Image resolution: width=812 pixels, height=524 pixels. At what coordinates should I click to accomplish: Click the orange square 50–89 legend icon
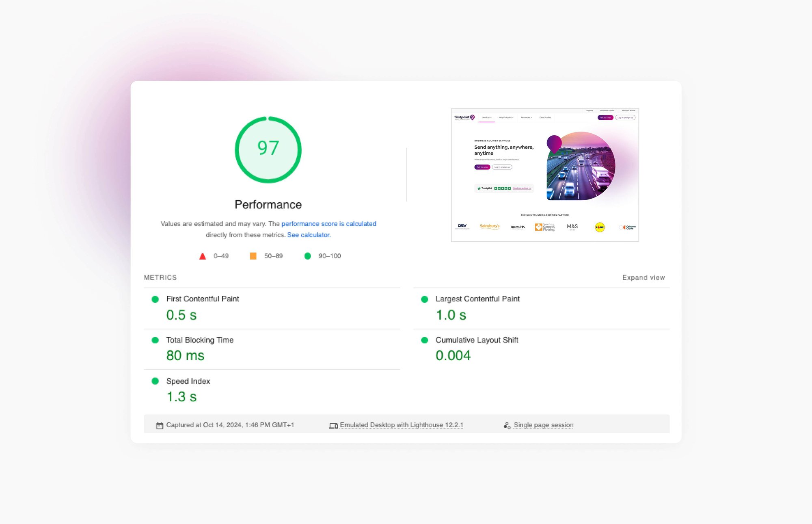253,256
